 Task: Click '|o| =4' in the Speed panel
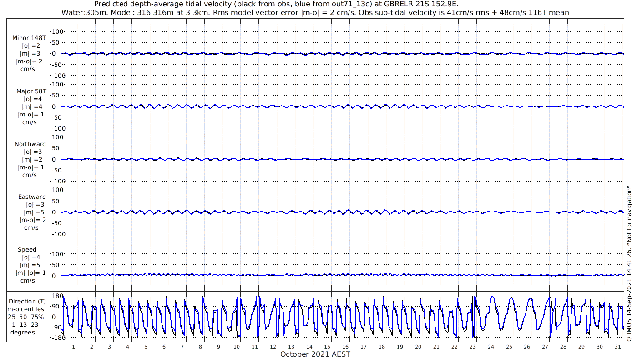point(31,258)
